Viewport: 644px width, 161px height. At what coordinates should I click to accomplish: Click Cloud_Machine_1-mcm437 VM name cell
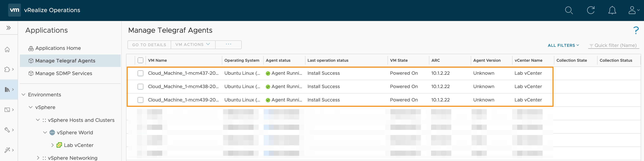coord(183,73)
